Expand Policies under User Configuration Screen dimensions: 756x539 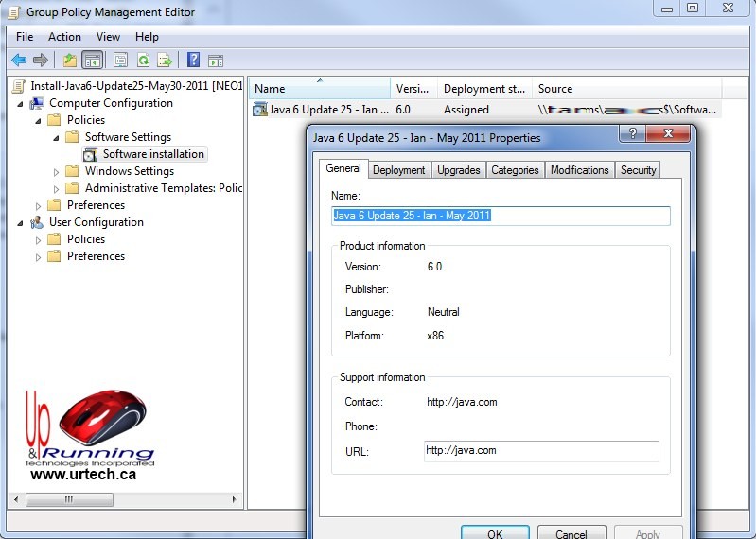pos(39,240)
